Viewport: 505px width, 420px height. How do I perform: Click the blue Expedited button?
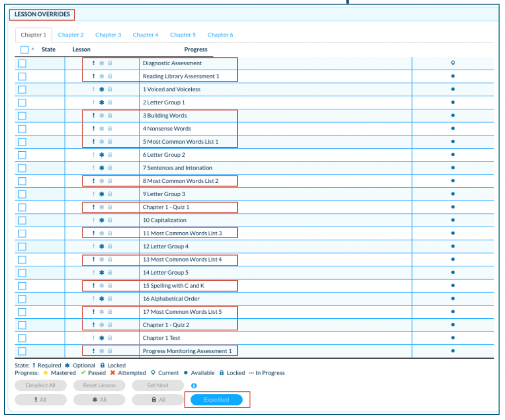(x=216, y=400)
